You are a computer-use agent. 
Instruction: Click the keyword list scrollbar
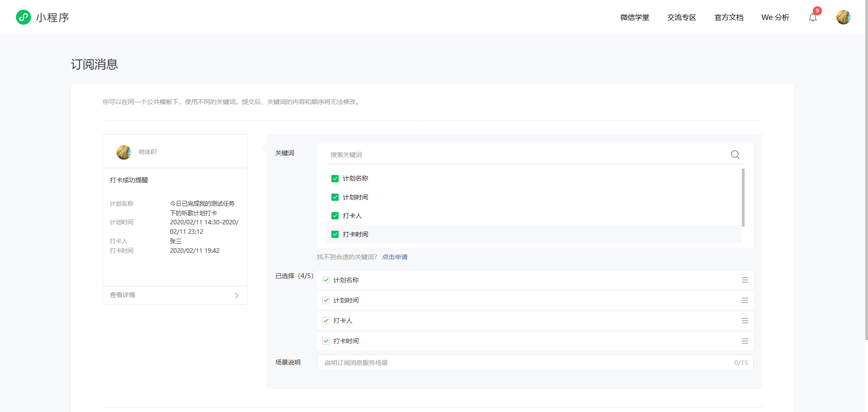click(743, 198)
